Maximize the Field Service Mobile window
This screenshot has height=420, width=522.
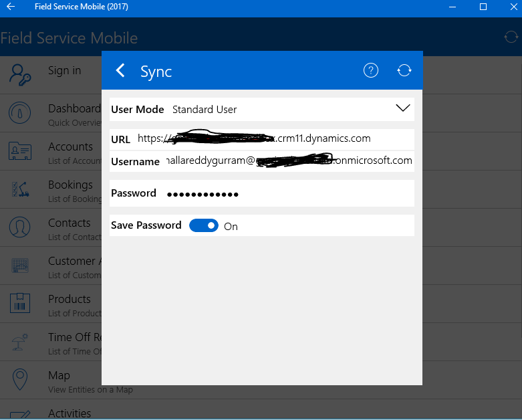pyautogui.click(x=483, y=7)
